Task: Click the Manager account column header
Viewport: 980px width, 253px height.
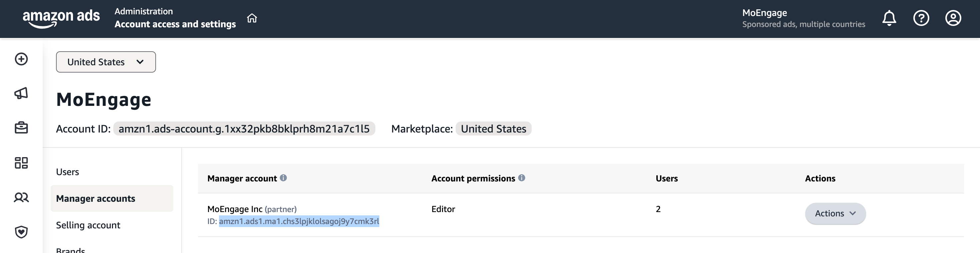Action: [242, 178]
